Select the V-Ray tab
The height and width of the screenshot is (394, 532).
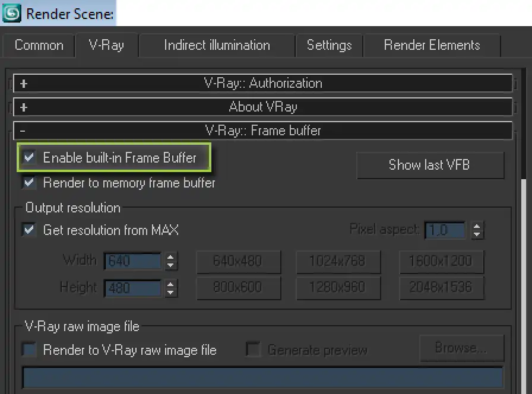106,45
